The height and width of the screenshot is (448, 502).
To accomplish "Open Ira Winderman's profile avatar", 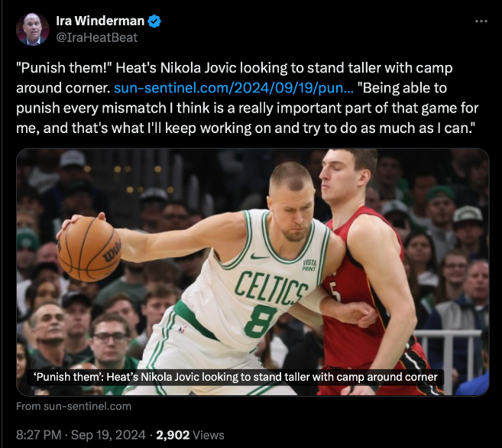I will (33, 29).
